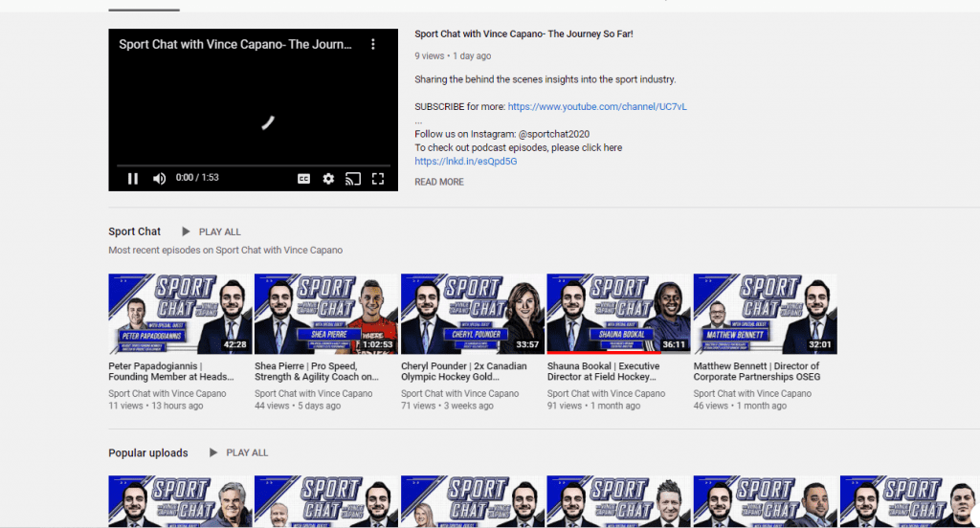The width and height of the screenshot is (980, 528).
Task: Open the featured video title link
Action: [523, 33]
